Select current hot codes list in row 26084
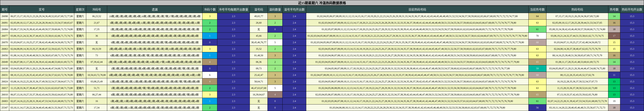Viewport: 644px width, 111px height. pos(417,29)
